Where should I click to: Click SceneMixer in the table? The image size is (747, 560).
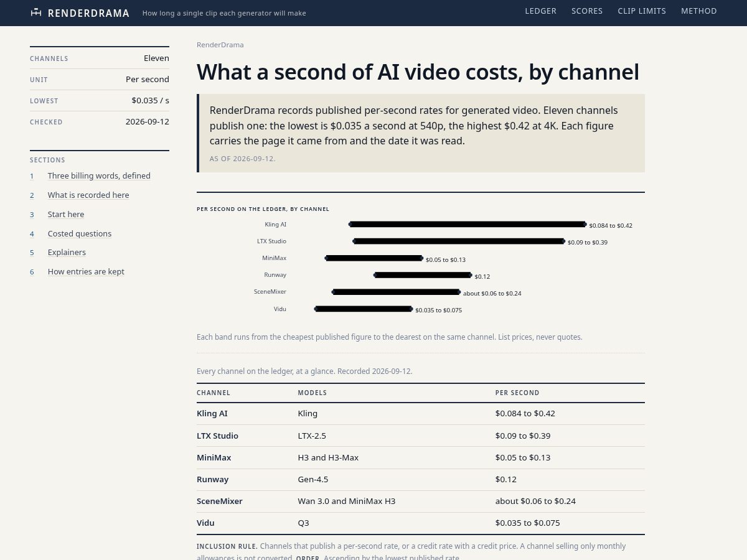click(x=220, y=502)
